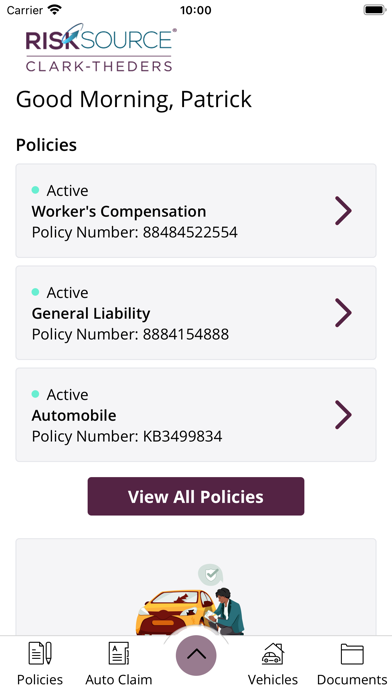Switch to the Policies tab label

pyautogui.click(x=40, y=680)
